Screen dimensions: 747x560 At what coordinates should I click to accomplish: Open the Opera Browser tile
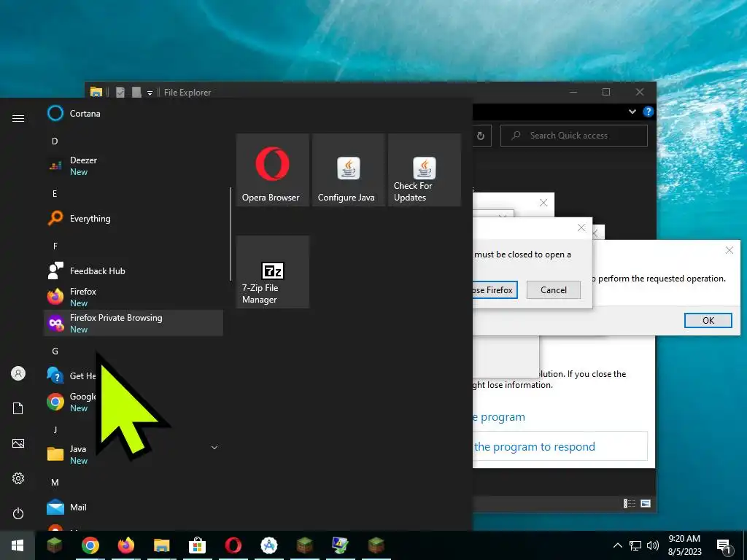273,170
